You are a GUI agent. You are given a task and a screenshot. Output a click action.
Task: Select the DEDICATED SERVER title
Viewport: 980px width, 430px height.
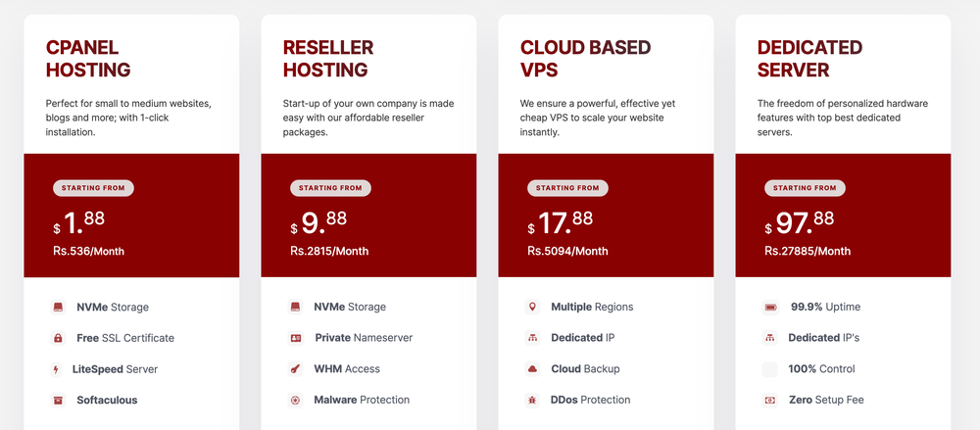click(x=809, y=59)
